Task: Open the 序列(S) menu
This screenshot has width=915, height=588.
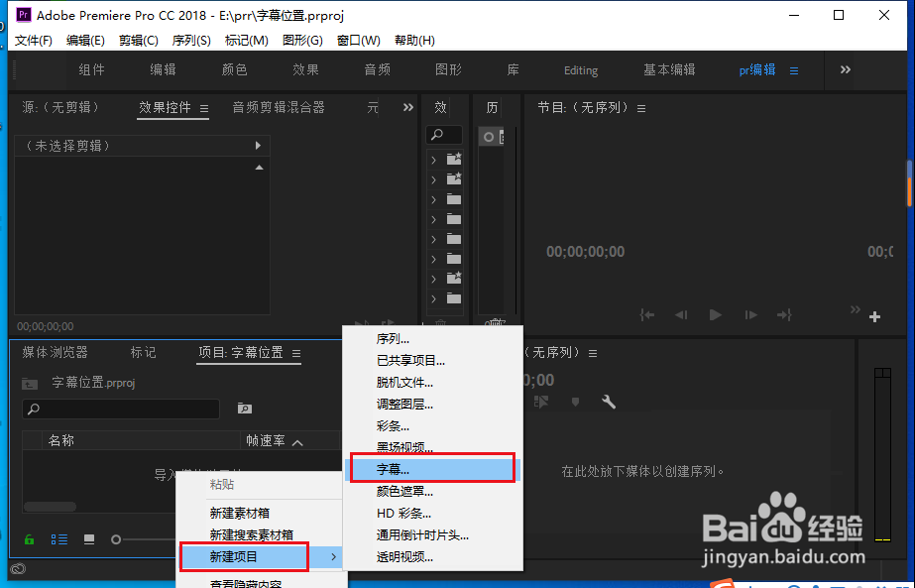Action: point(190,41)
